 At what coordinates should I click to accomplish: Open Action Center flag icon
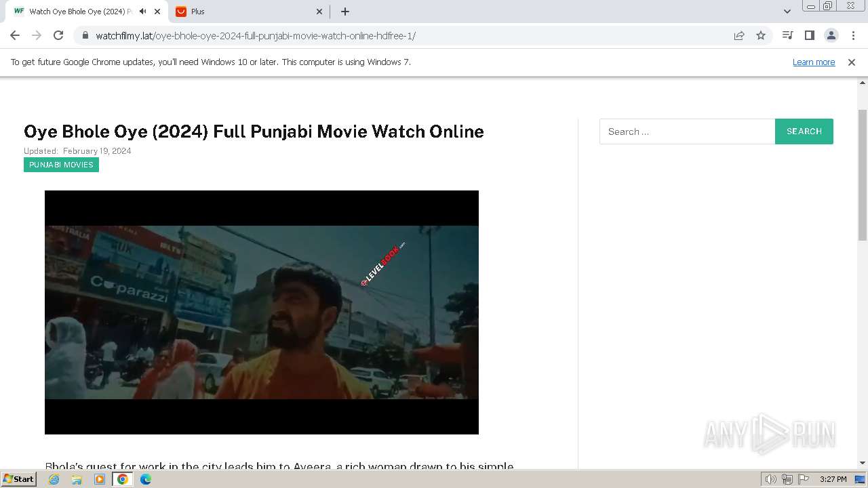pyautogui.click(x=803, y=479)
